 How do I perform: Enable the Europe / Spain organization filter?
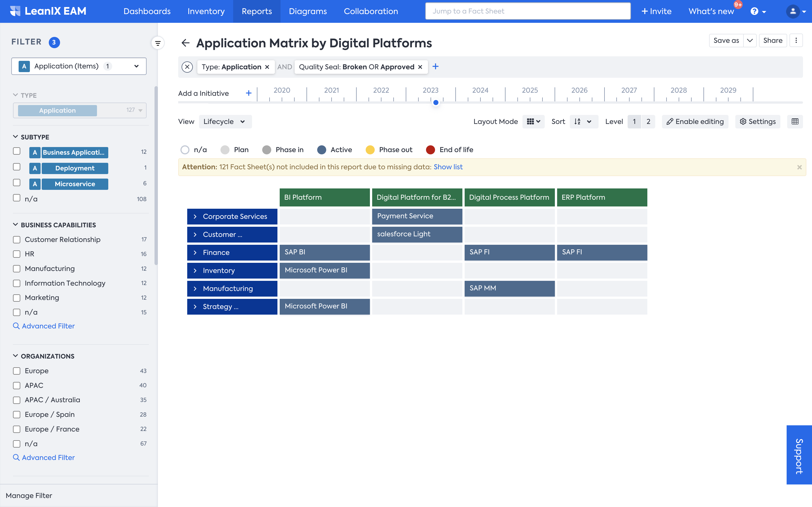(17, 414)
